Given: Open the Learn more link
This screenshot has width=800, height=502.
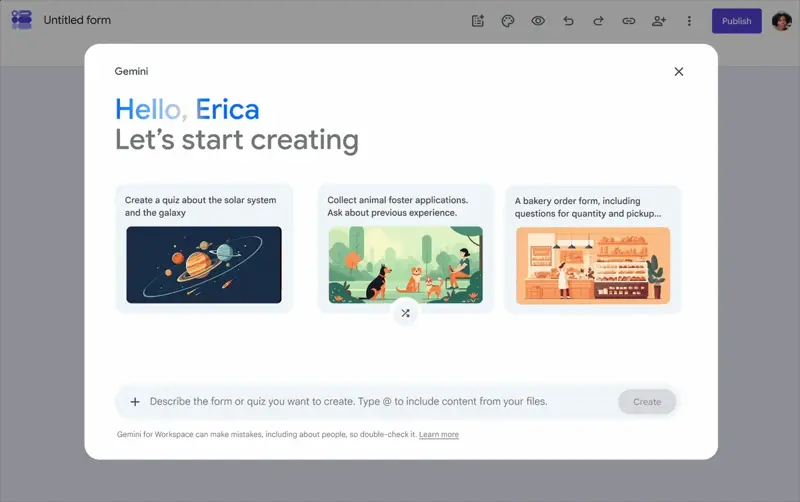Looking at the screenshot, I should 439,435.
